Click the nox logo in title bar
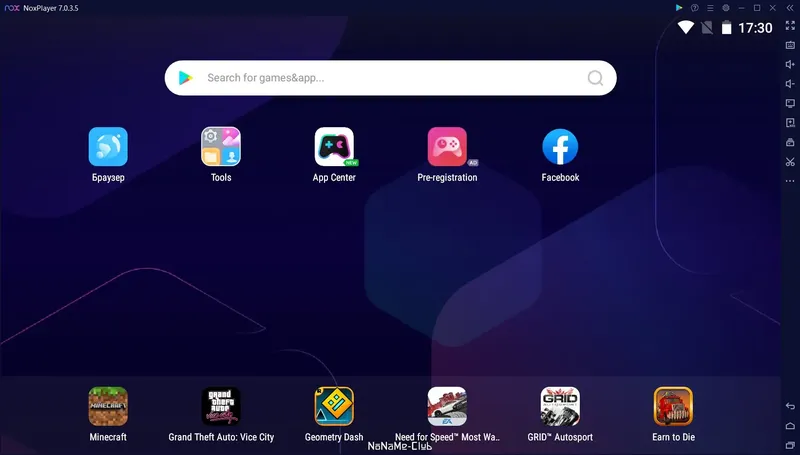The width and height of the screenshot is (800, 455). coord(12,8)
